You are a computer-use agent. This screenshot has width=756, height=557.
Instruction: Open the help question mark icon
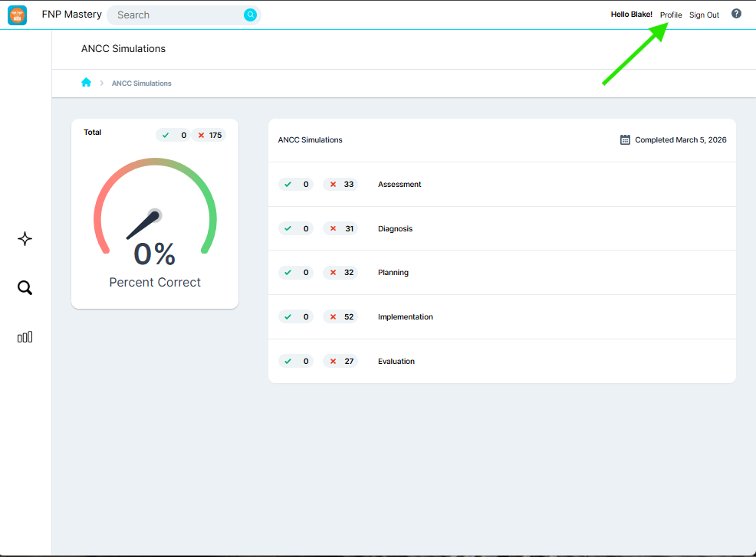pyautogui.click(x=736, y=14)
